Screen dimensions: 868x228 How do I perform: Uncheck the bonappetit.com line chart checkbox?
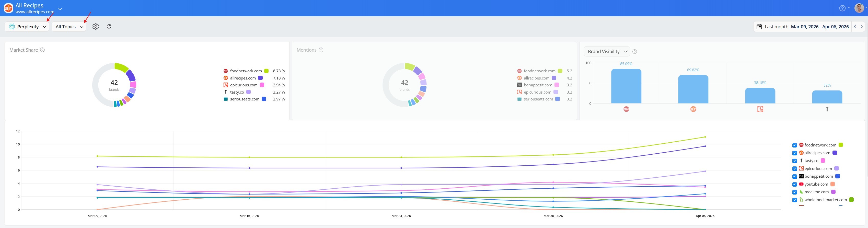(795, 176)
